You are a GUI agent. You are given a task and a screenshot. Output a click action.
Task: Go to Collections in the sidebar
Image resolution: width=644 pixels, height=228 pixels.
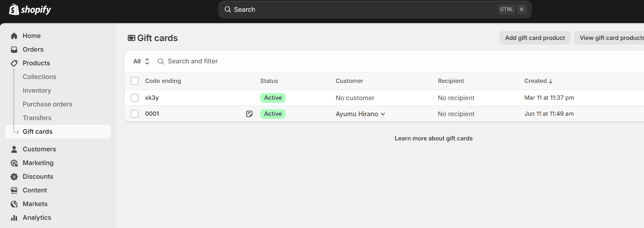[x=40, y=77]
